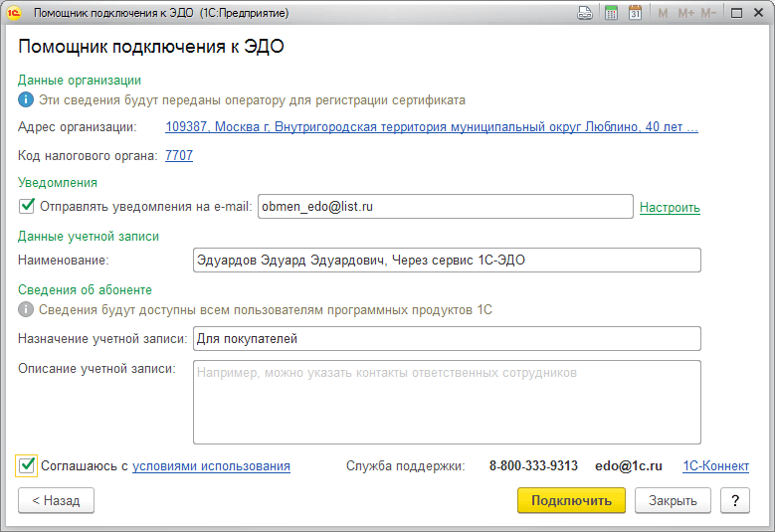Click tax authority code 7707 link
This screenshot has height=532, width=775.
(179, 155)
